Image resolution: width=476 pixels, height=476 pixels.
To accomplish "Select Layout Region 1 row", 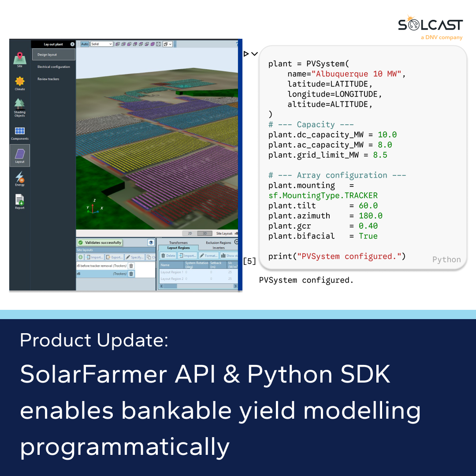I will [x=198, y=272].
